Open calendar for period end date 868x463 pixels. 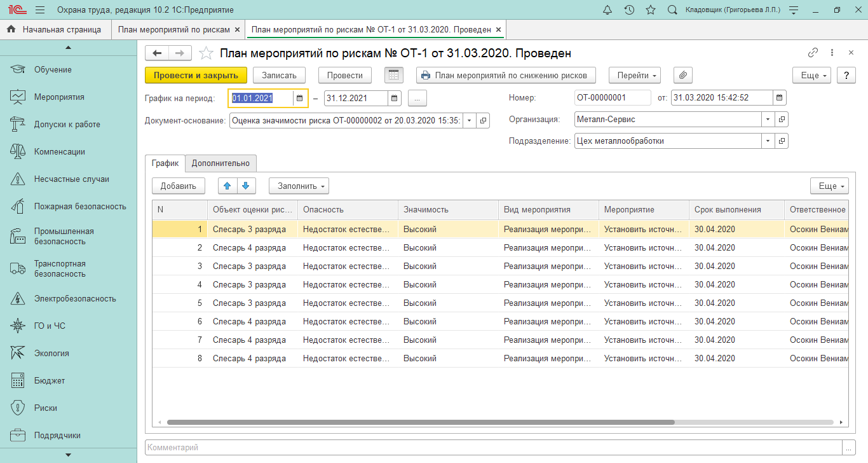(x=395, y=98)
